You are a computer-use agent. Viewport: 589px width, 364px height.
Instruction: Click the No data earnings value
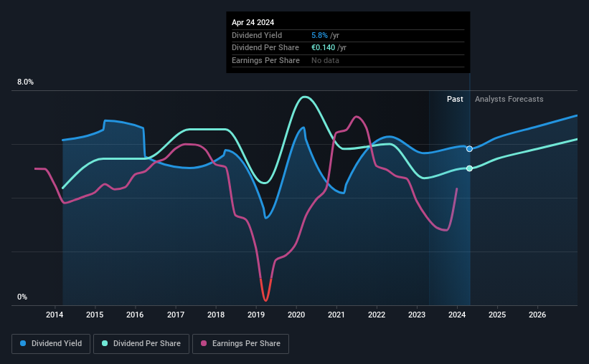325,60
